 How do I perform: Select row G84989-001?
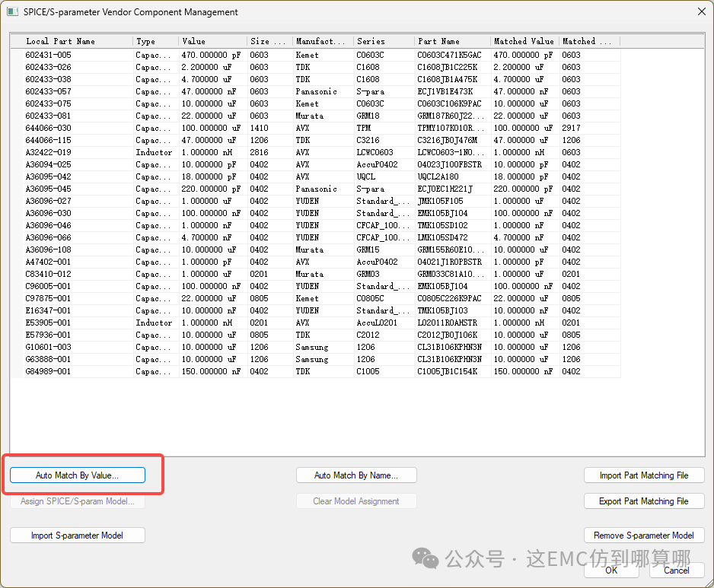(316, 371)
